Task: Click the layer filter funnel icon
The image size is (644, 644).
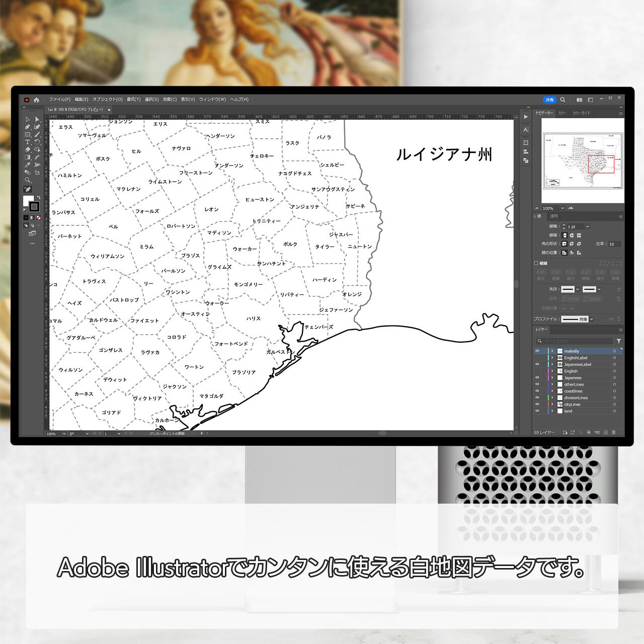Action: pyautogui.click(x=619, y=341)
